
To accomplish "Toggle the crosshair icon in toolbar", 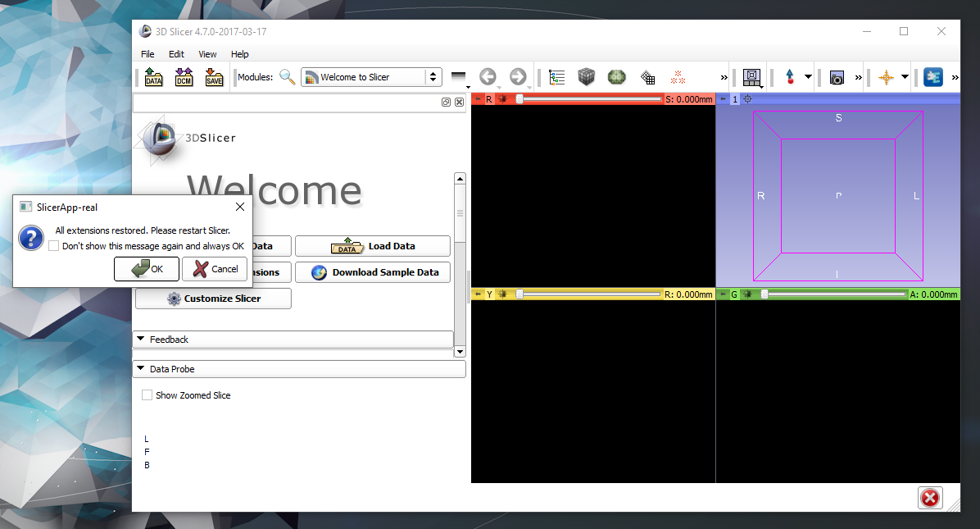I will point(886,77).
